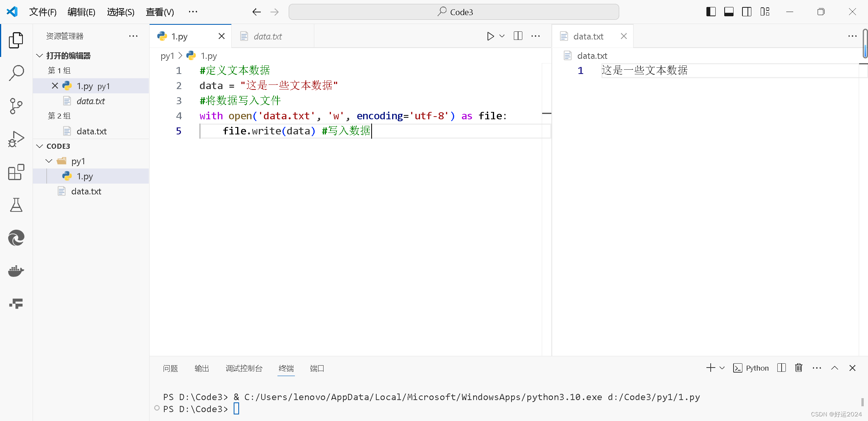Open the 文件(F) menu
The width and height of the screenshot is (868, 421).
click(x=43, y=12)
